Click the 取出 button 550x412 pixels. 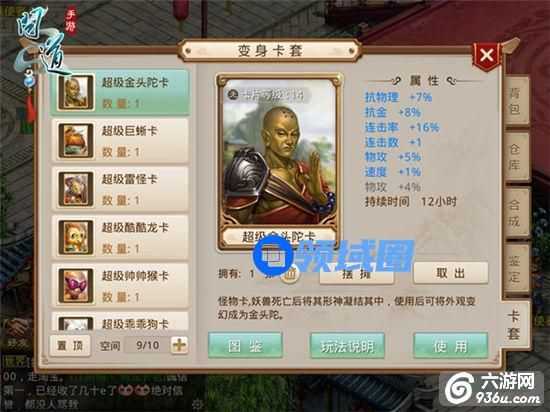coord(451,273)
